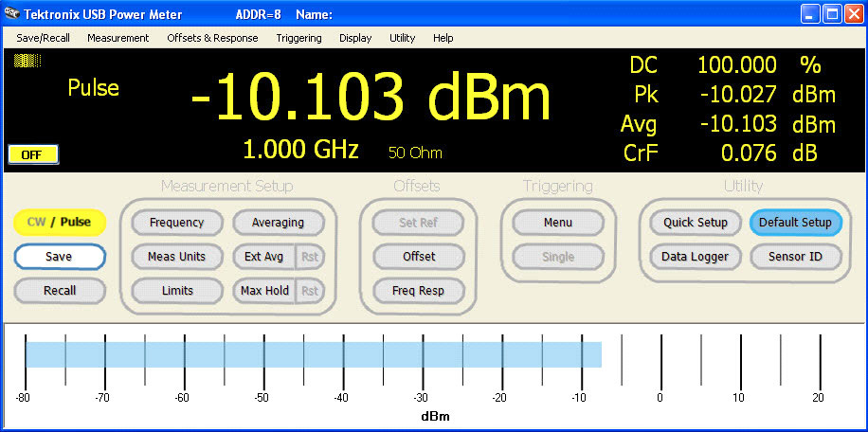Click the Limits button
868x432 pixels.
[x=176, y=291]
